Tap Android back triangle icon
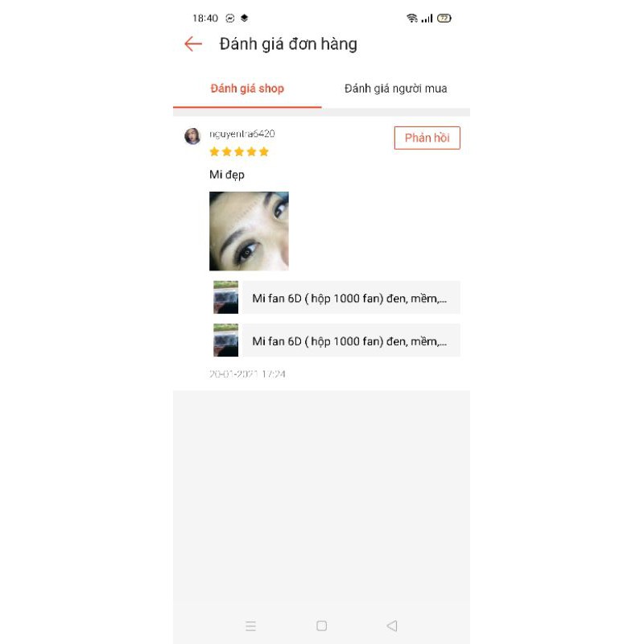Screen dimensions: 644x644 point(392,626)
